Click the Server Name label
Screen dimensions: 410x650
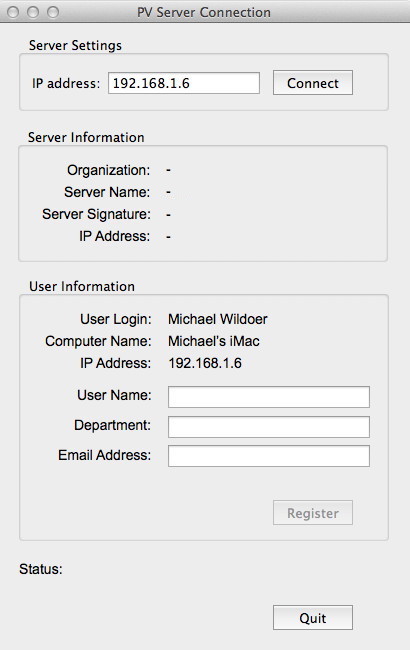107,192
